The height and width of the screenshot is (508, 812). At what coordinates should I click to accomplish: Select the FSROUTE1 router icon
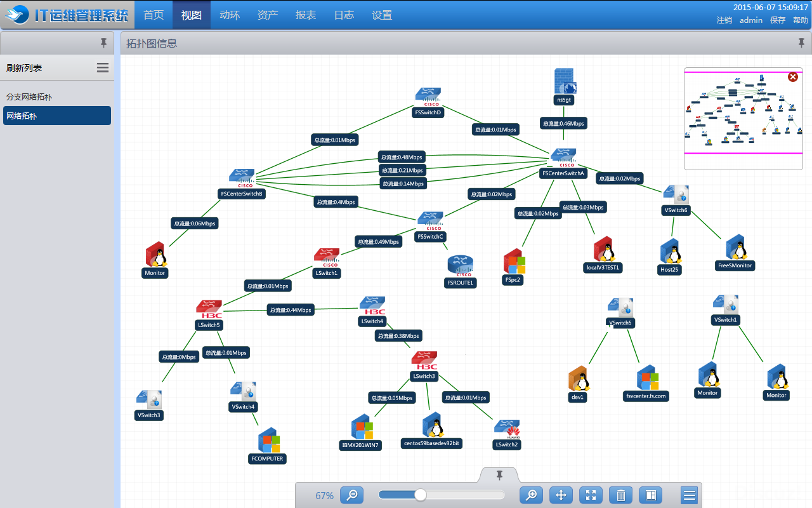460,265
